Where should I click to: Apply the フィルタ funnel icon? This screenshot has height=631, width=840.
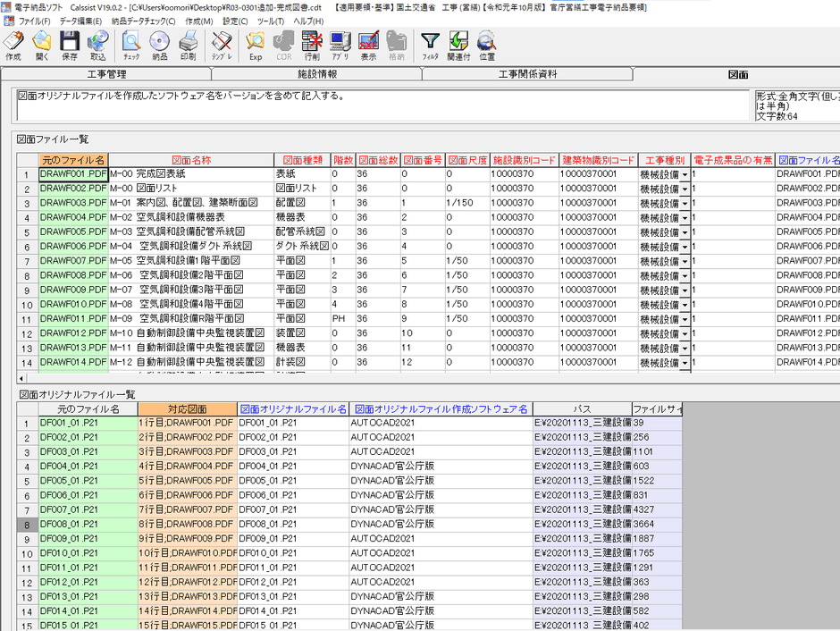point(431,44)
